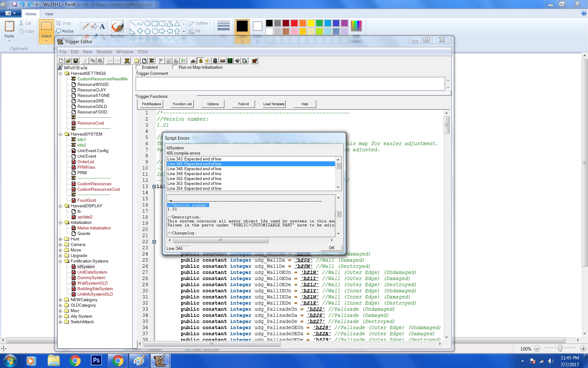The image size is (588, 368).
Task: Open the Campaign Editor icon
Action: click(x=223, y=61)
